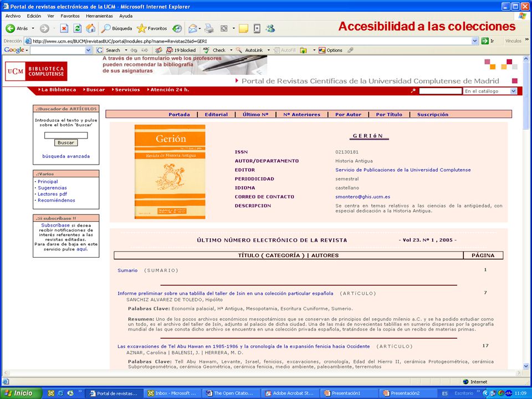Run the Google toolbar spell Check
This screenshot has height=399, width=532.
click(214, 50)
